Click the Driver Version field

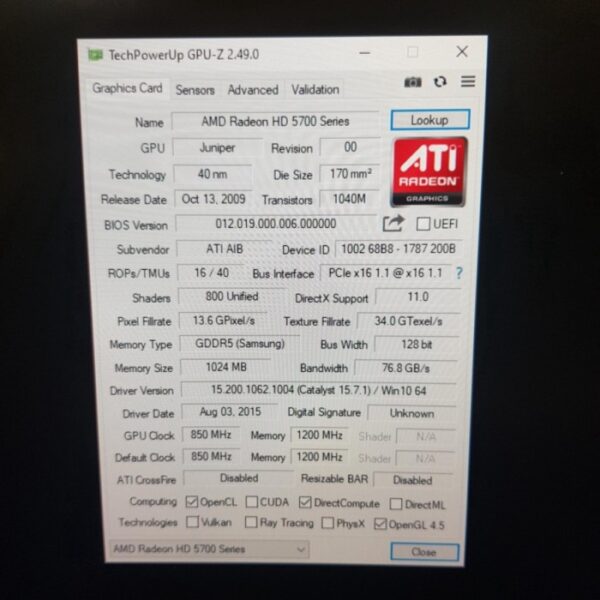coord(319,391)
